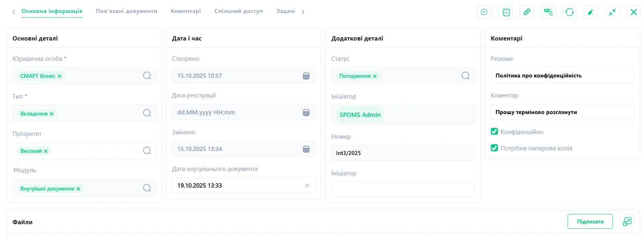
Task: Remove Погодження status tag
Action: coord(375,76)
